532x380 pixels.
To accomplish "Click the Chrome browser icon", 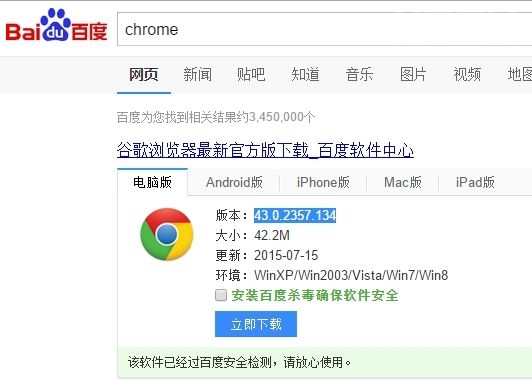I will (x=167, y=234).
